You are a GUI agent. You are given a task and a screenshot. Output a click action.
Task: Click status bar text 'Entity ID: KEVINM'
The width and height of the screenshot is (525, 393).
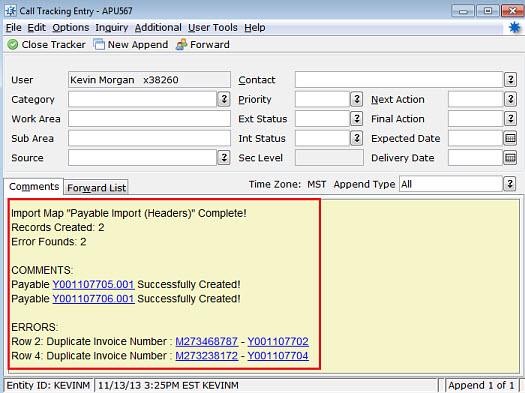48,385
